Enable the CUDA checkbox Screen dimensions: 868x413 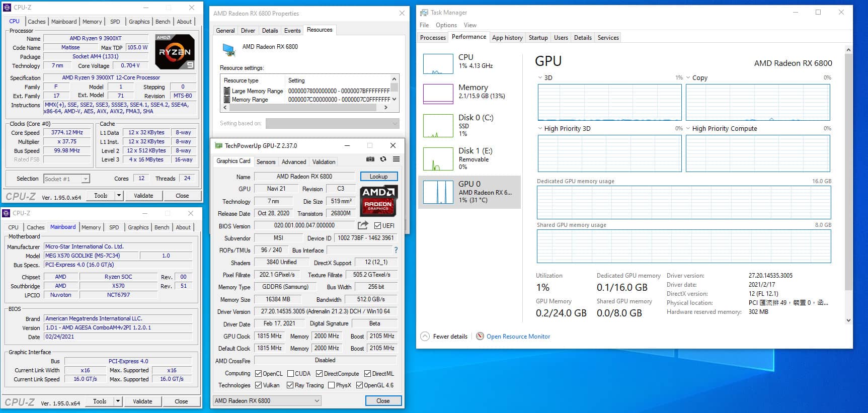pyautogui.click(x=290, y=374)
